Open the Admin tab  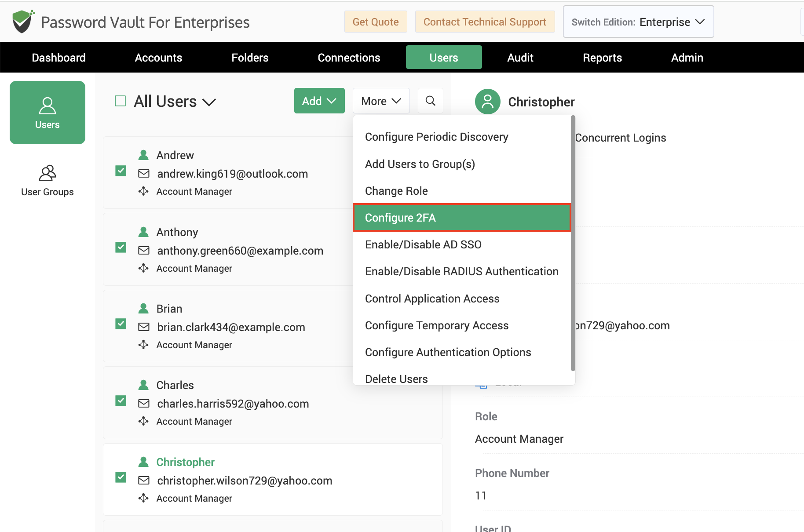click(687, 58)
